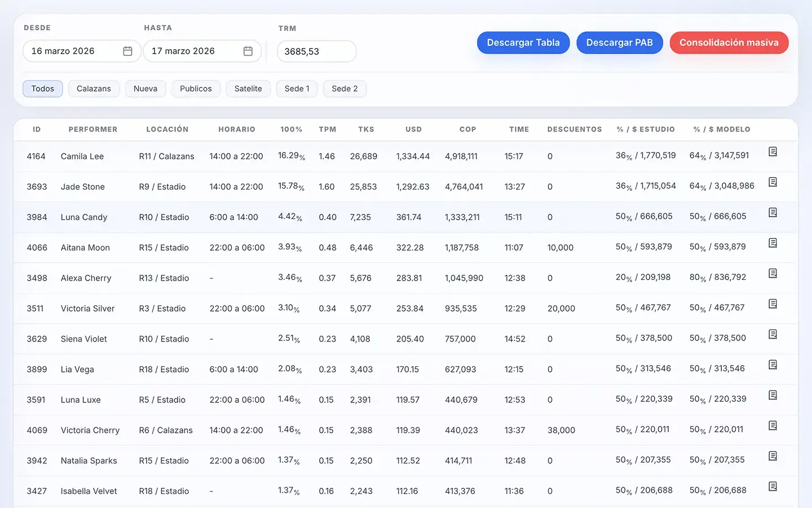Click Alexa Cherry's row document icon
Screen dimensions: 812x508
point(773,273)
